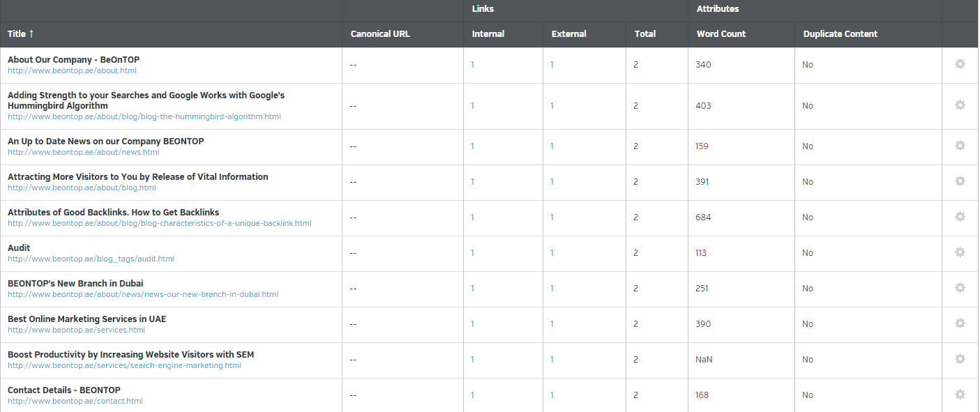Click internal link count for Audit row
Viewport: 980px width, 412px height.
pos(472,252)
